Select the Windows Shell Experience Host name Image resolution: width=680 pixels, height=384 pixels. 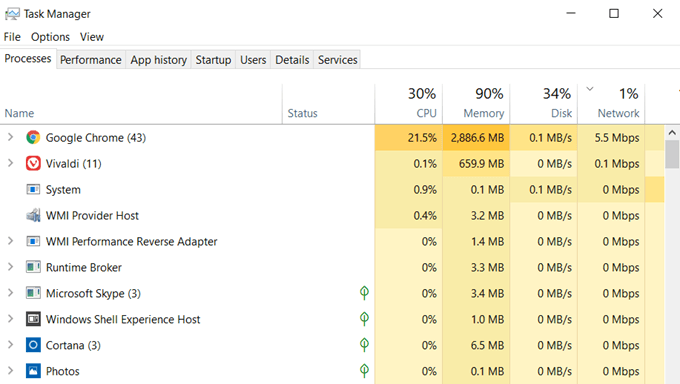pyautogui.click(x=123, y=320)
